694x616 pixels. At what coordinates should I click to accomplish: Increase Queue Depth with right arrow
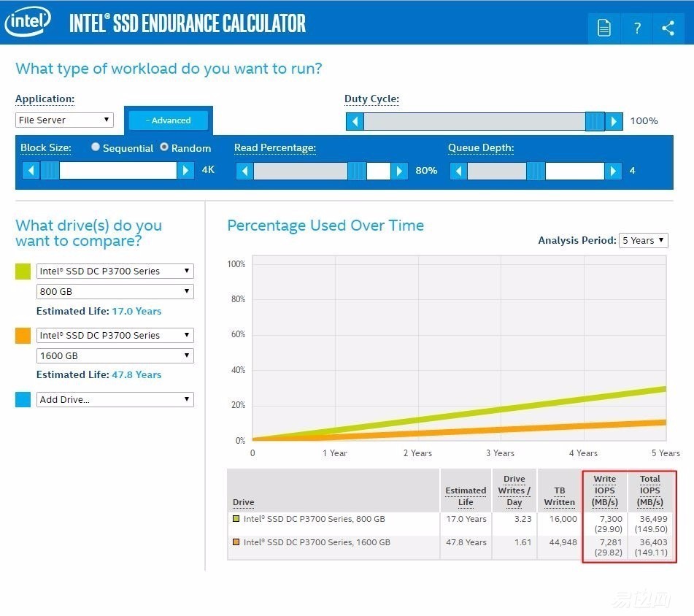tap(613, 171)
